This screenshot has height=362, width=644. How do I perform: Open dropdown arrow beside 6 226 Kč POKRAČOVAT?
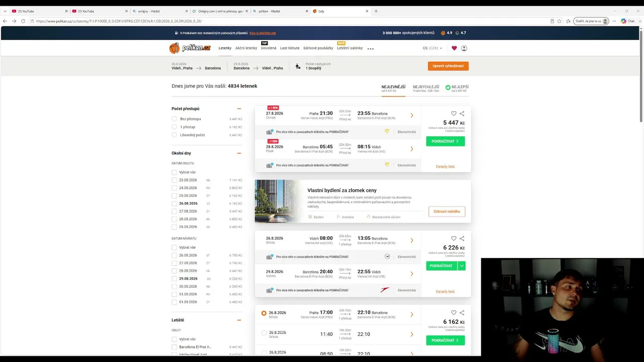click(462, 266)
